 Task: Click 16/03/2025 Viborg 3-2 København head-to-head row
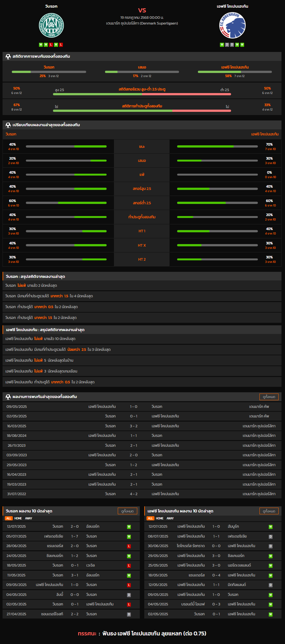pos(142,426)
